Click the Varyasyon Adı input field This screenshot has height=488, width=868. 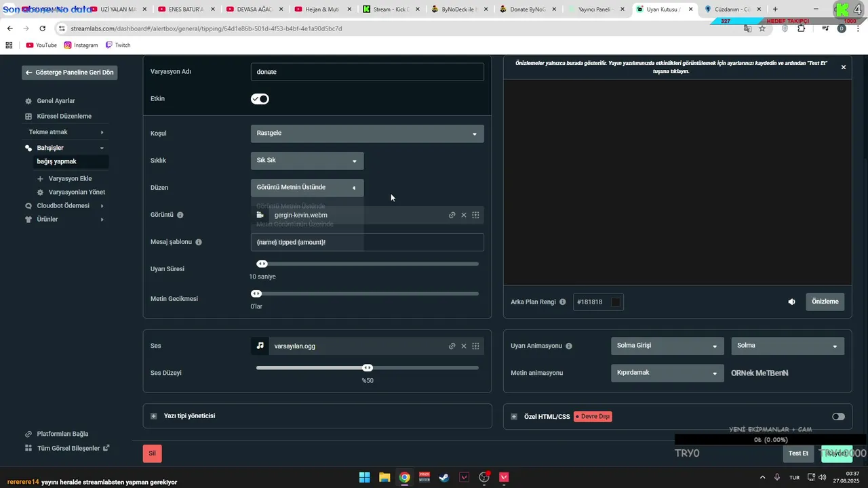368,72
